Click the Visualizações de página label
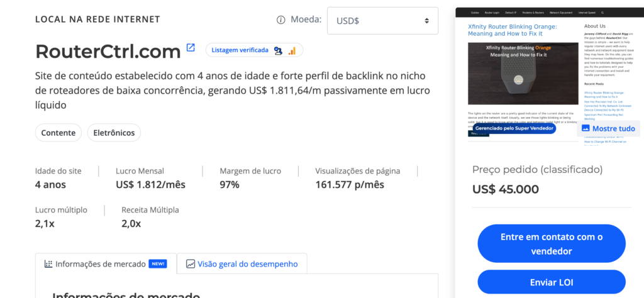644x298 pixels. 357,171
